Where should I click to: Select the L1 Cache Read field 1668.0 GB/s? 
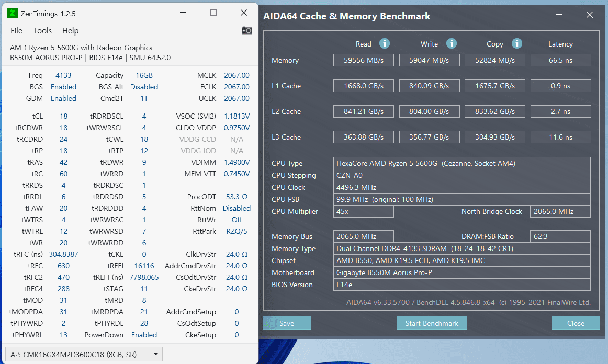[x=363, y=86]
